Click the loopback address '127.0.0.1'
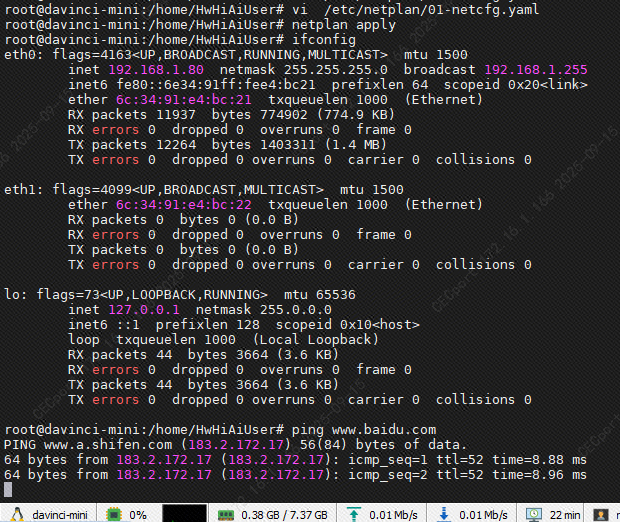 [x=144, y=310]
